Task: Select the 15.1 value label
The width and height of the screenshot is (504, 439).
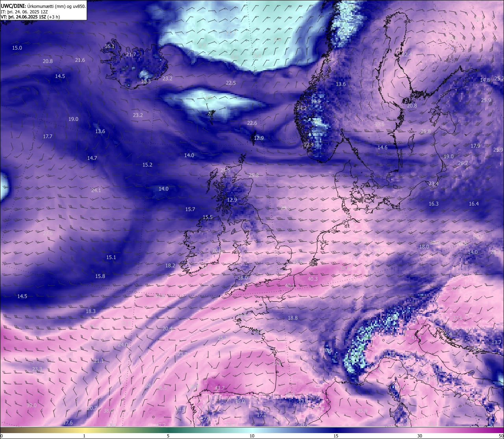Action: click(111, 257)
